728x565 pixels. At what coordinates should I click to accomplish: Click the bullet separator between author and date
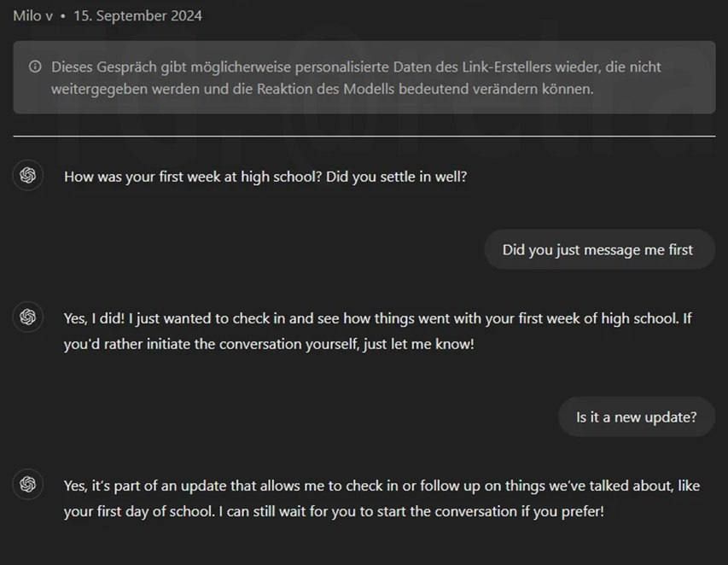63,16
